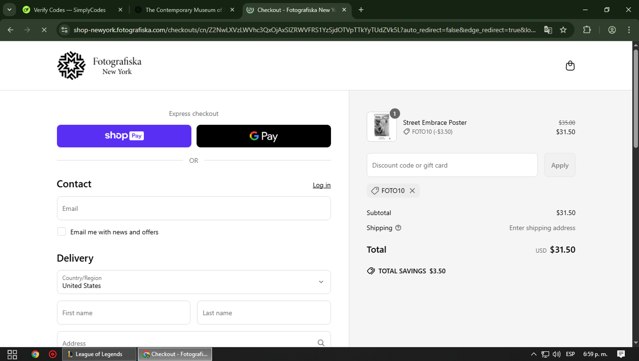Image resolution: width=639 pixels, height=361 pixels.
Task: Click the TOTAL SAVINGS tag icon
Action: 371,271
